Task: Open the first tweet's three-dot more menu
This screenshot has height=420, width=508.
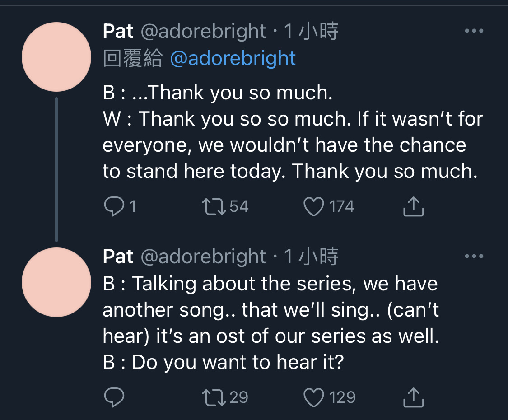Action: click(x=474, y=31)
